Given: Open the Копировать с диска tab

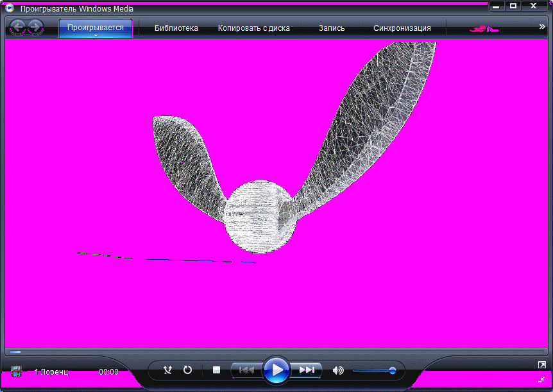Looking at the screenshot, I should [253, 28].
